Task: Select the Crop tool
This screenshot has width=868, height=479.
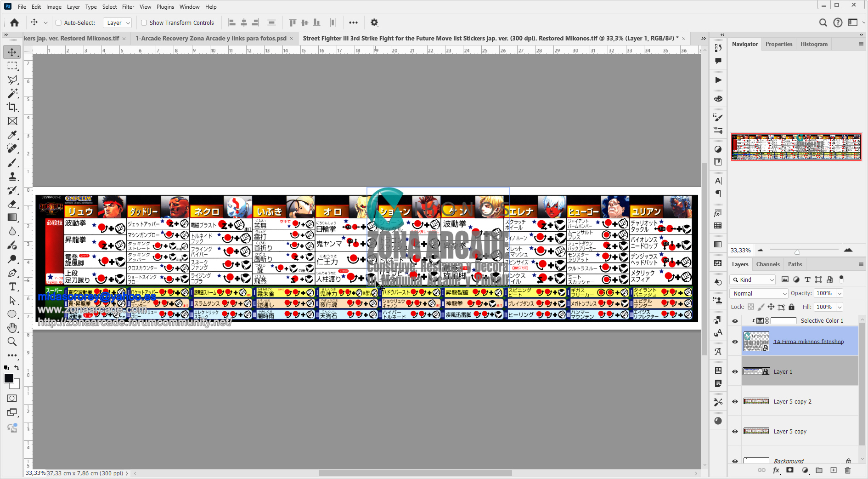Action: pyautogui.click(x=12, y=107)
